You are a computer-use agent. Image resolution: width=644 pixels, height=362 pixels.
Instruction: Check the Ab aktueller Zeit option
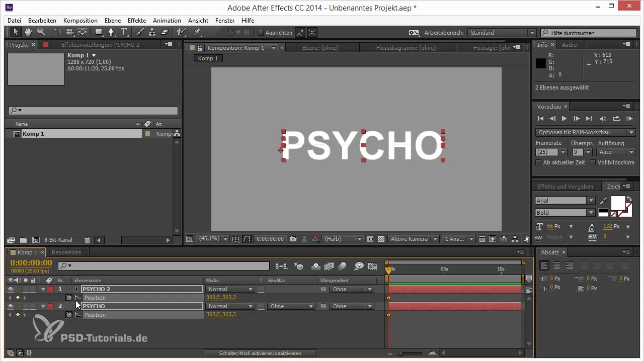point(539,162)
